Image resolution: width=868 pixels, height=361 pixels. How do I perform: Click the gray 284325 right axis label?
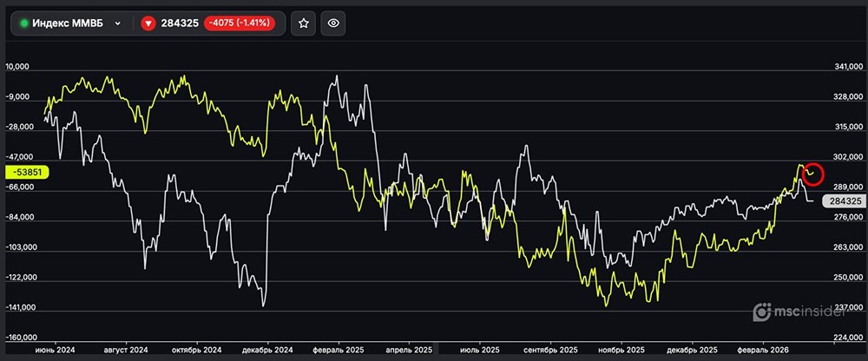[844, 201]
